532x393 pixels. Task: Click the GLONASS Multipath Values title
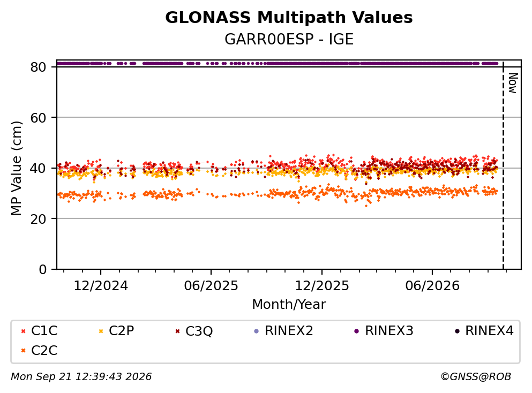289,17
